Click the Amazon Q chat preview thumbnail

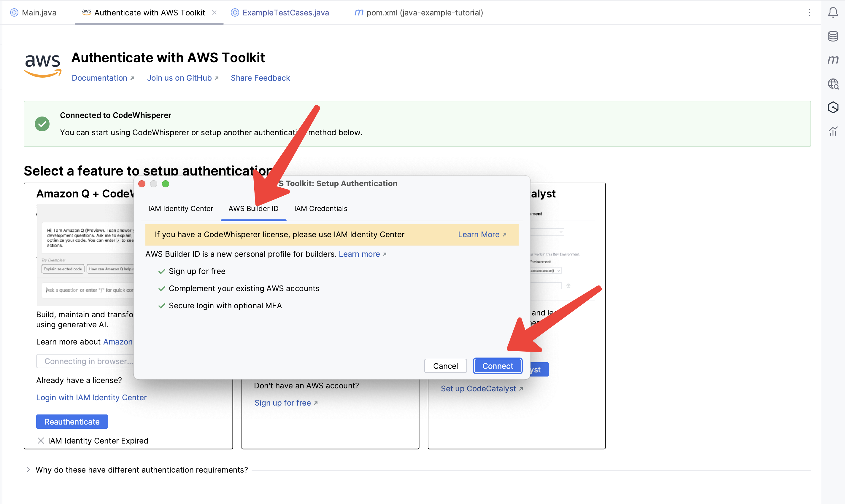click(85, 255)
